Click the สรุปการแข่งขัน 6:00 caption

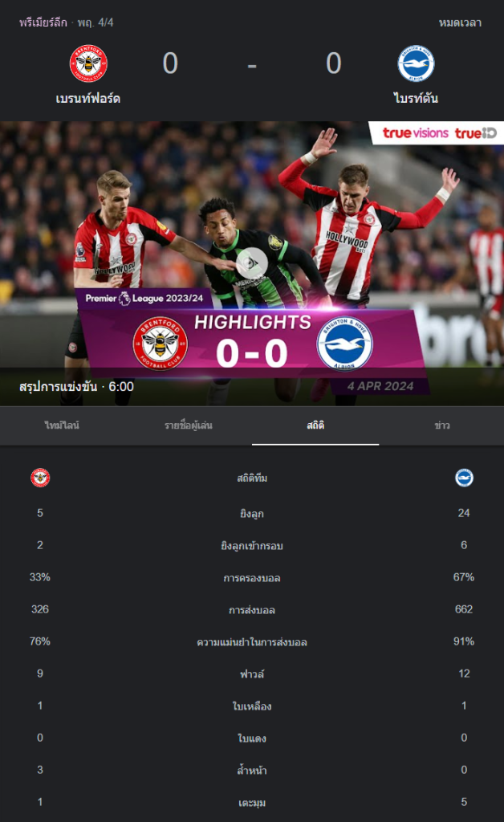click(x=76, y=387)
